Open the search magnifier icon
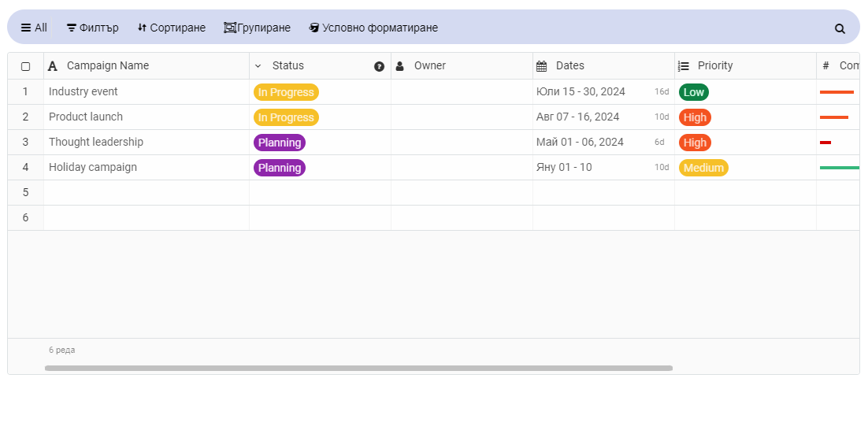 click(x=840, y=28)
